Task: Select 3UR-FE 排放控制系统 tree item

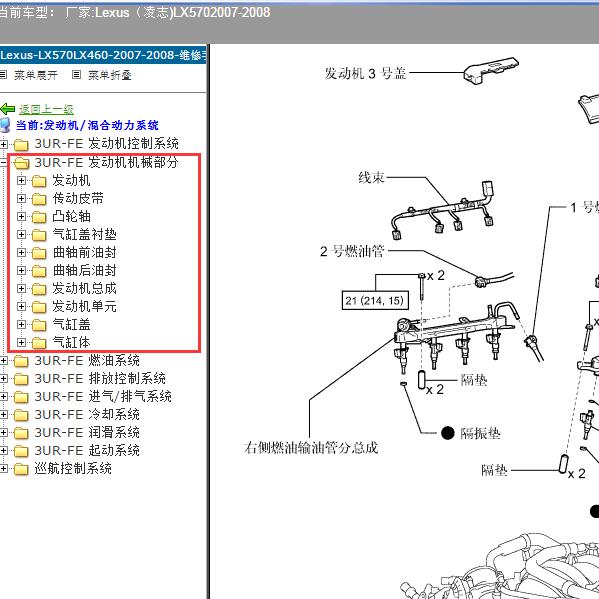Action: pyautogui.click(x=100, y=378)
